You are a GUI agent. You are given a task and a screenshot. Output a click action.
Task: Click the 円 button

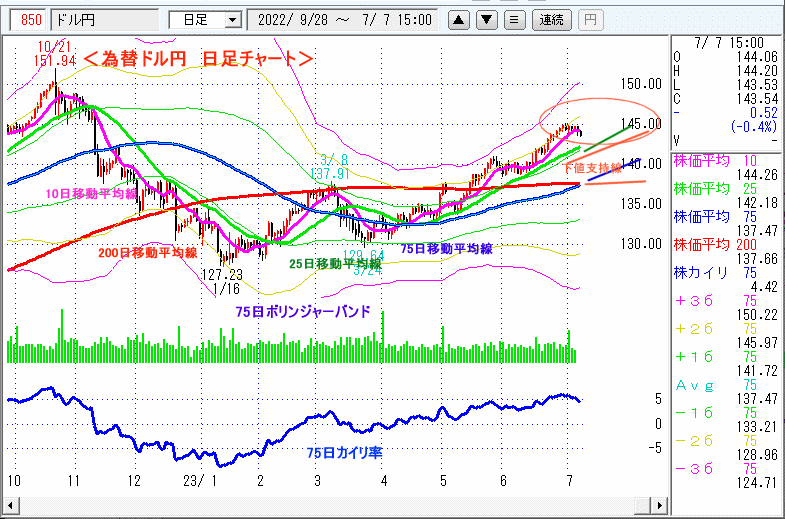click(591, 20)
